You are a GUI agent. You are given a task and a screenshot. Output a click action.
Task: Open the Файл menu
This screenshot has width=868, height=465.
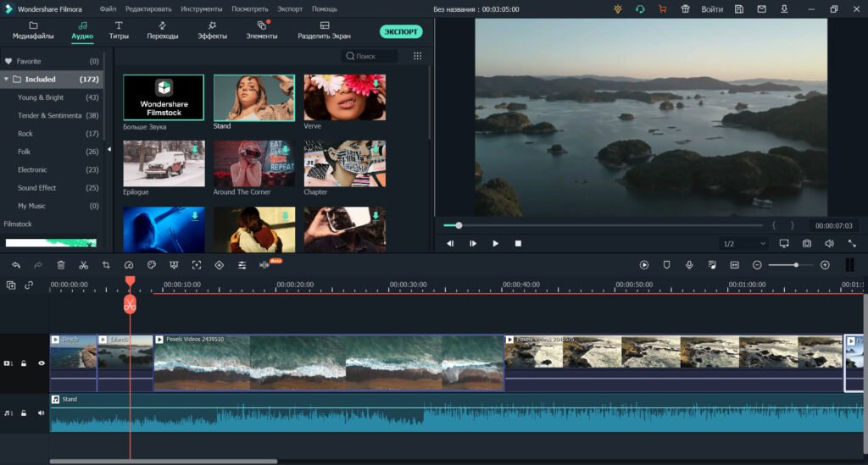point(108,8)
